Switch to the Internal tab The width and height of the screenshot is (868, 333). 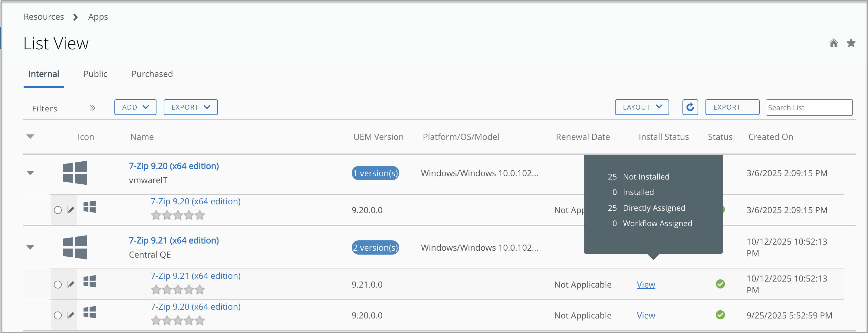44,74
